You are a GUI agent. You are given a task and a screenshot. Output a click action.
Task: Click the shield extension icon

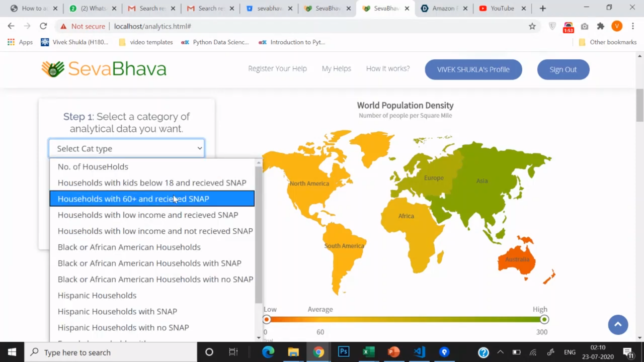coord(552,26)
